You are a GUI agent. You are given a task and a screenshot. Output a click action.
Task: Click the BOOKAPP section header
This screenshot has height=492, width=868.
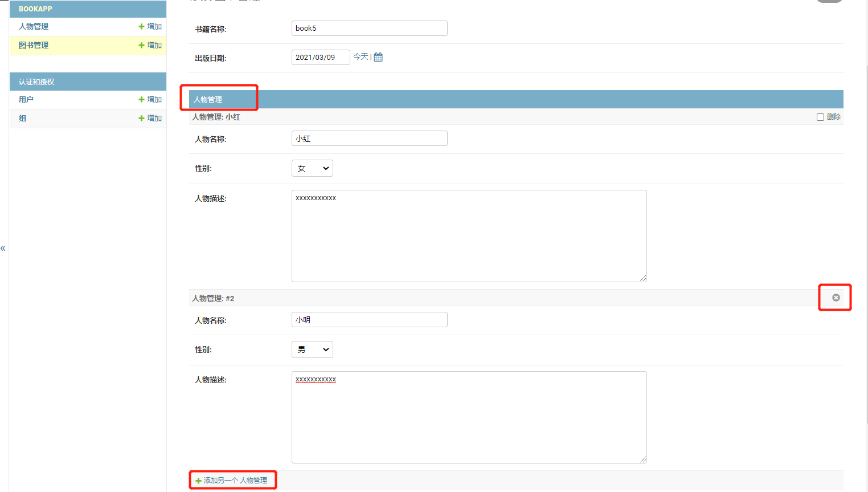point(35,9)
